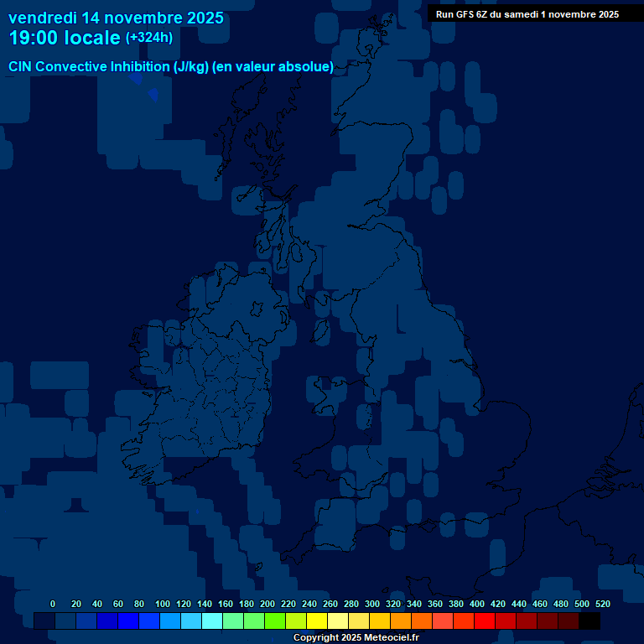Click the 520 value on the legend scale

click(602, 604)
